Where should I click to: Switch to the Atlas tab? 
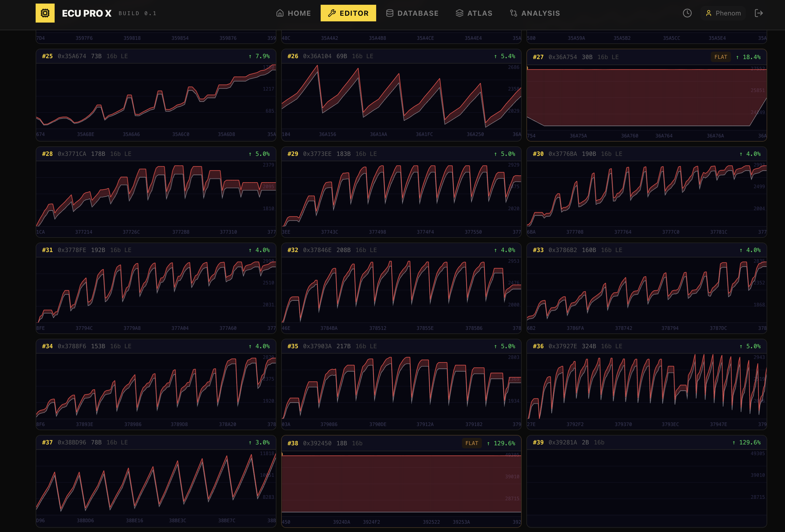(474, 13)
